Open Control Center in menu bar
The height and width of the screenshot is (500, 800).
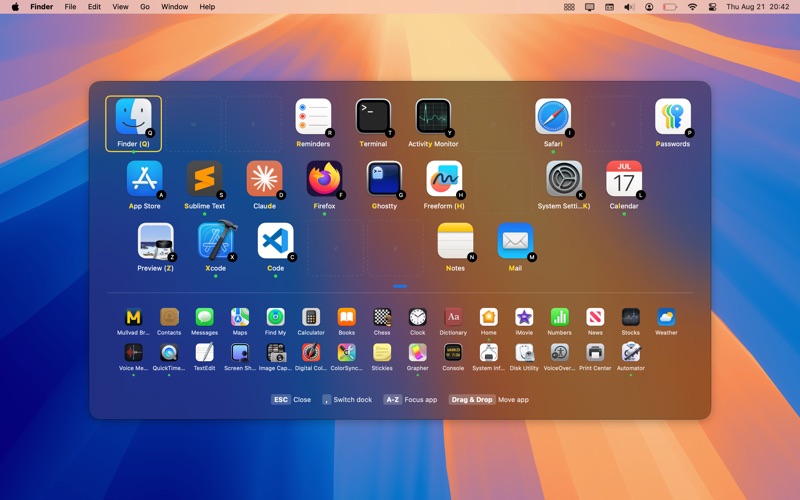[712, 7]
